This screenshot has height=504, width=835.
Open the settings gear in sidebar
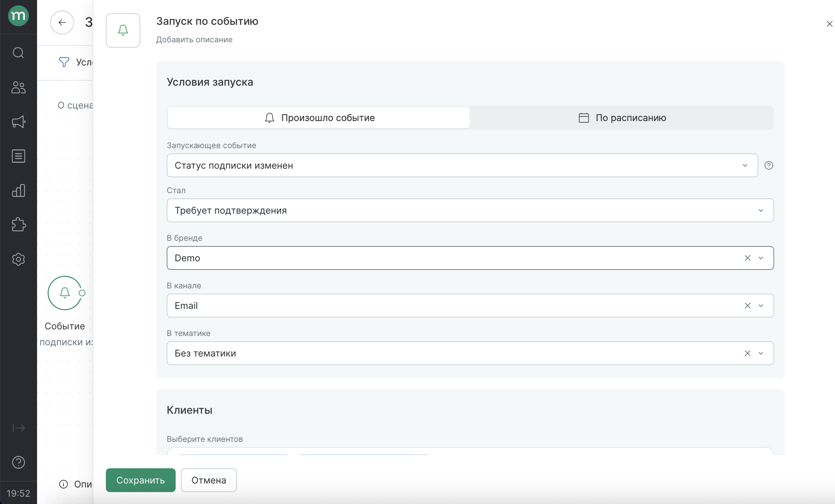pos(18,259)
